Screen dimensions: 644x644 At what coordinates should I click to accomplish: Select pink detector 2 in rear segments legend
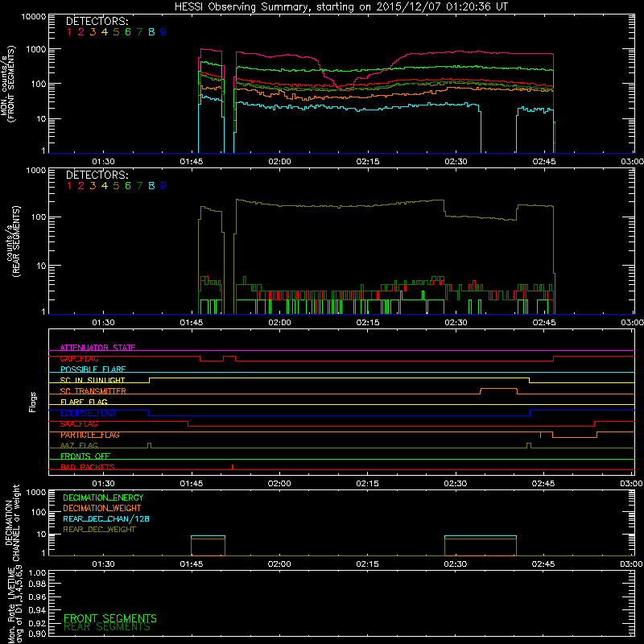pyautogui.click(x=81, y=186)
